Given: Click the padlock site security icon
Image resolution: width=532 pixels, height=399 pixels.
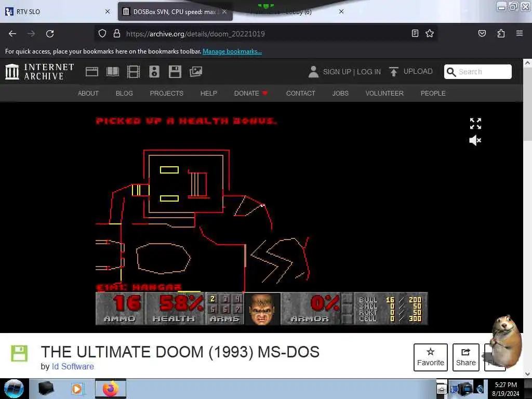Looking at the screenshot, I should point(117,34).
